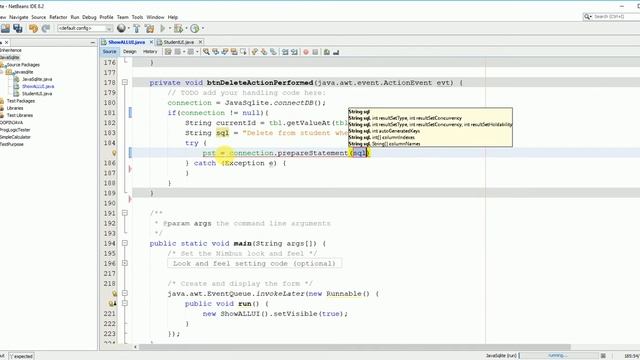Image resolution: width=640 pixels, height=360 pixels.
Task: Stop macro recording with gray square icon
Action: (315, 52)
